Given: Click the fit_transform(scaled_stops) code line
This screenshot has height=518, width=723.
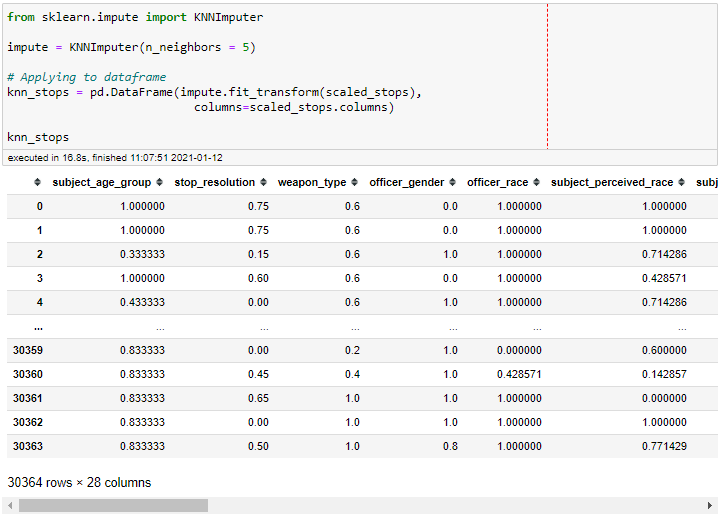Looking at the screenshot, I should coord(214,92).
